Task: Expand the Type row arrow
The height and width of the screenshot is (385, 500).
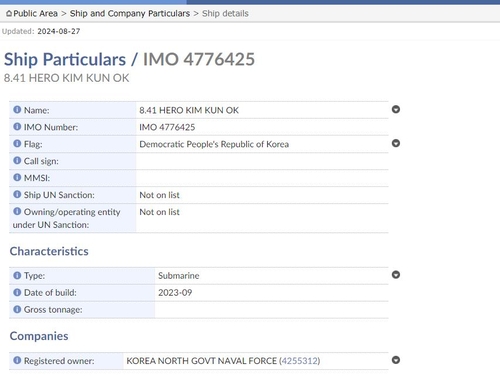Action: tap(396, 275)
